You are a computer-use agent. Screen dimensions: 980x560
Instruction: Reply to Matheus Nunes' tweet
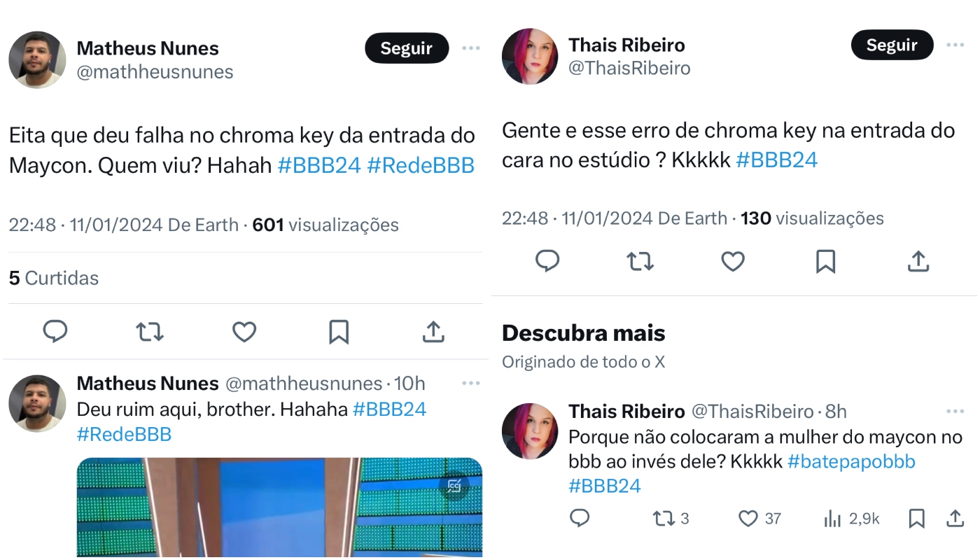click(x=55, y=332)
